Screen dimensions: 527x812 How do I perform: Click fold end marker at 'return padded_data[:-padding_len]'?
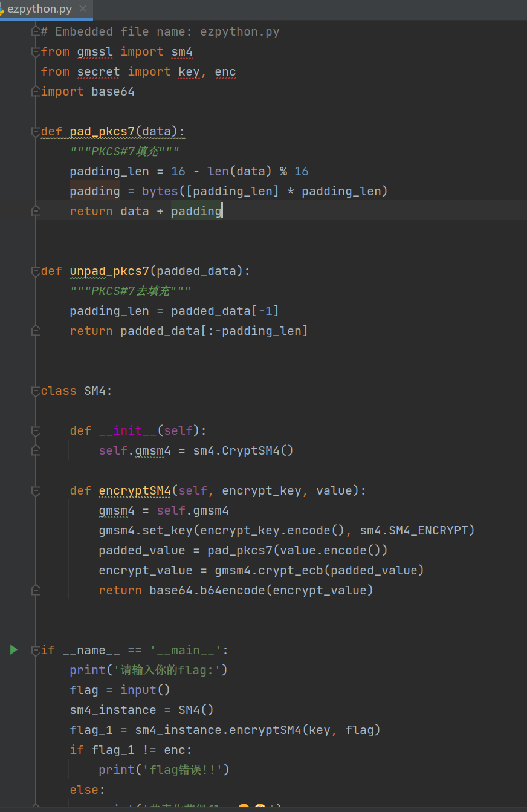tap(36, 331)
